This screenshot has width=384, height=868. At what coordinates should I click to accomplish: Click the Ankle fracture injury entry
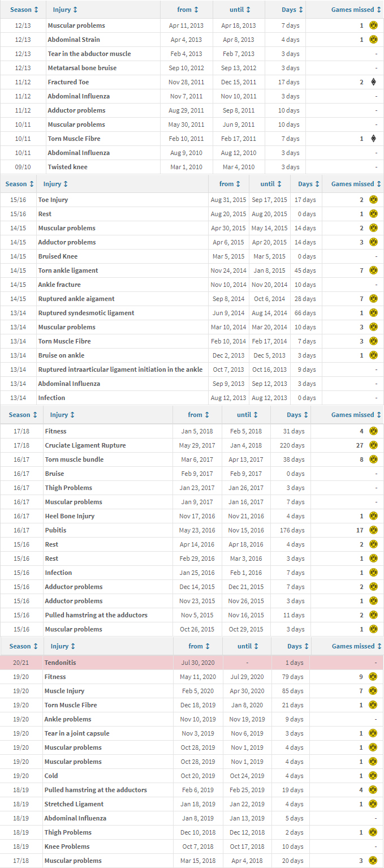tap(59, 285)
